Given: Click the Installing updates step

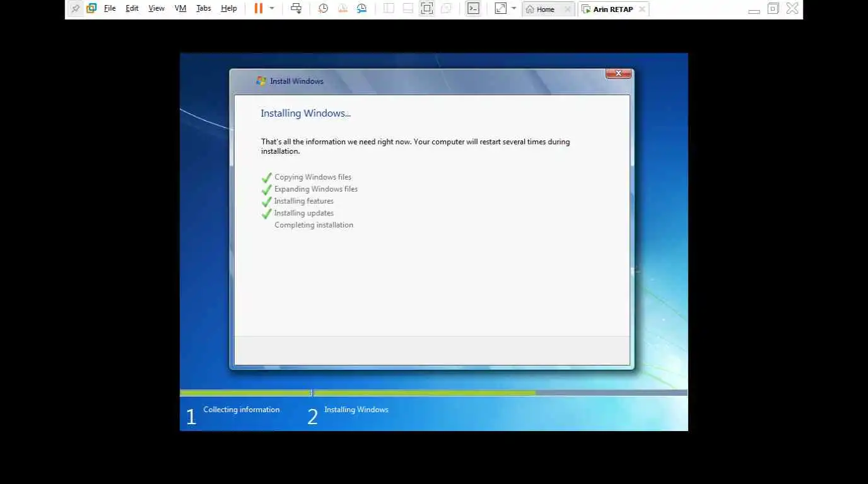Looking at the screenshot, I should 304,213.
